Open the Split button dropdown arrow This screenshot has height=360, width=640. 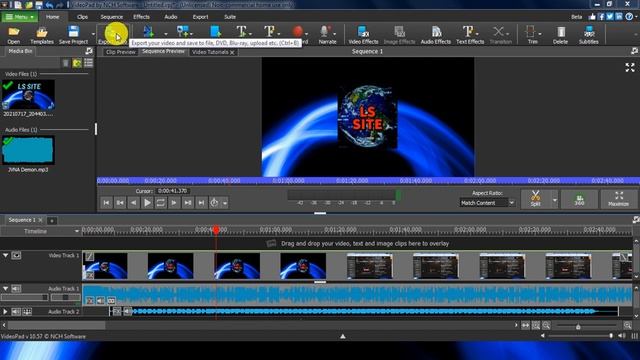click(554, 200)
